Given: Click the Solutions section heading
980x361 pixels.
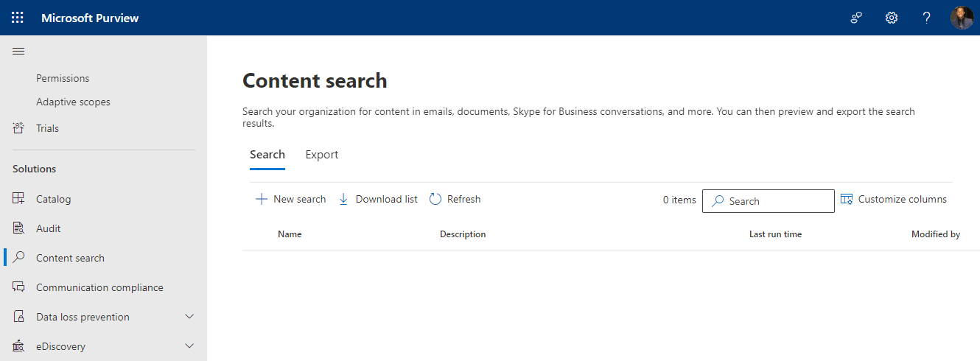Looking at the screenshot, I should coord(35,169).
